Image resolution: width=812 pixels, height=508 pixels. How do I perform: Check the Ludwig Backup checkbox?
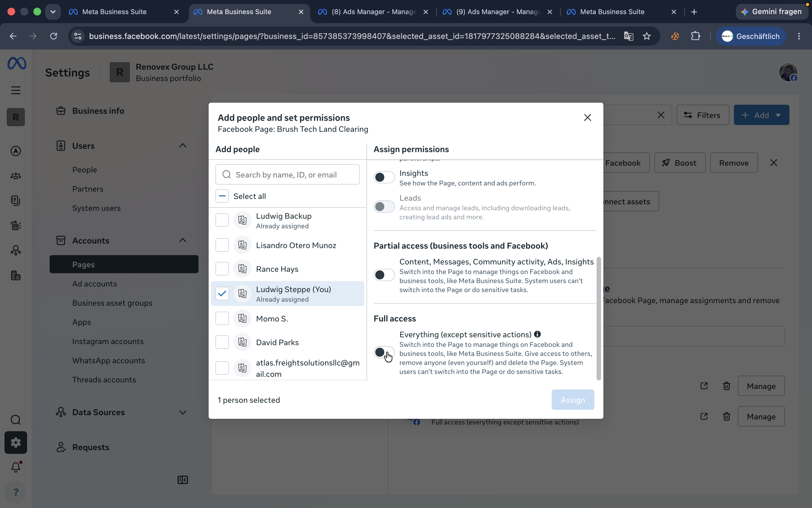coord(222,220)
